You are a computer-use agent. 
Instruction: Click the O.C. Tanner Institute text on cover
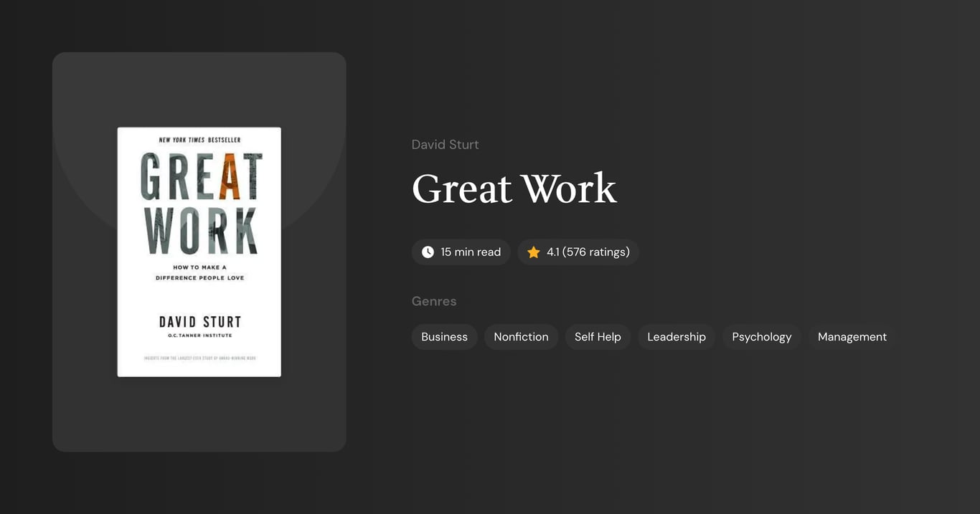point(199,334)
